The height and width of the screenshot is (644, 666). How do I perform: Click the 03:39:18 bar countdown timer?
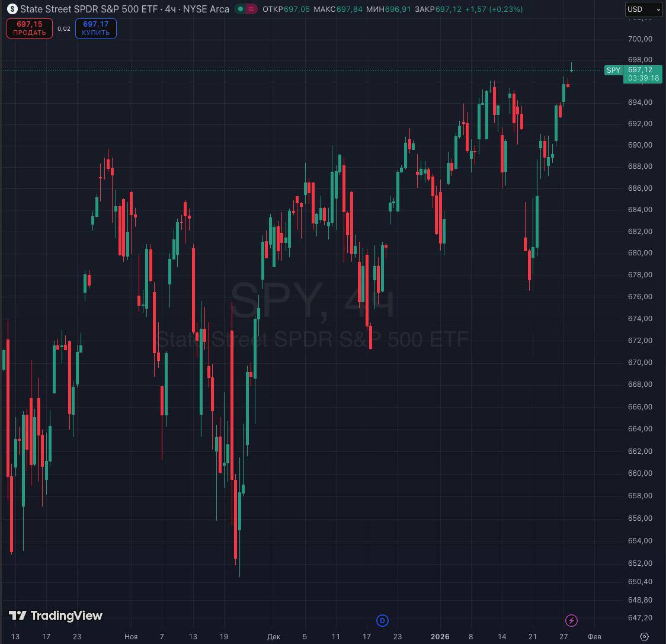(643, 78)
